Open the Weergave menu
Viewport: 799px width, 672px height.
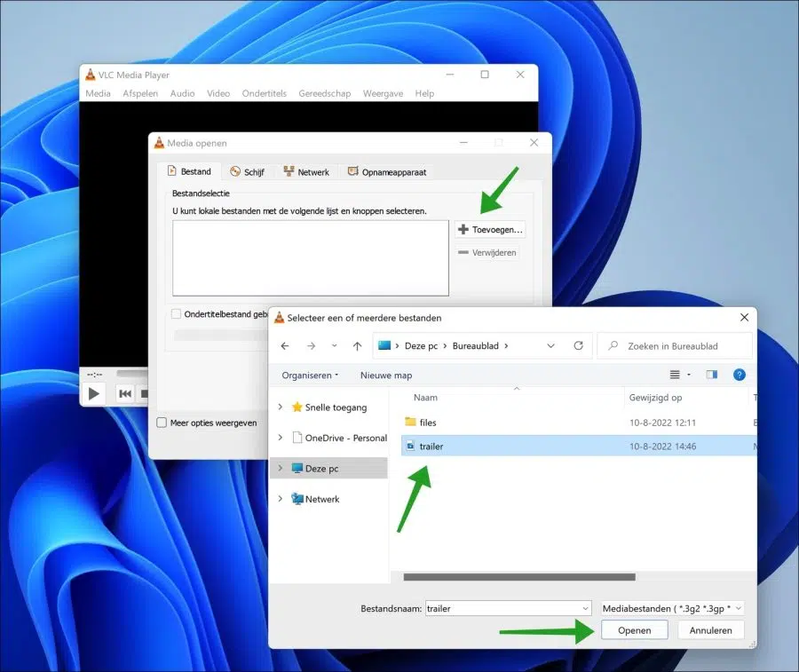(383, 93)
